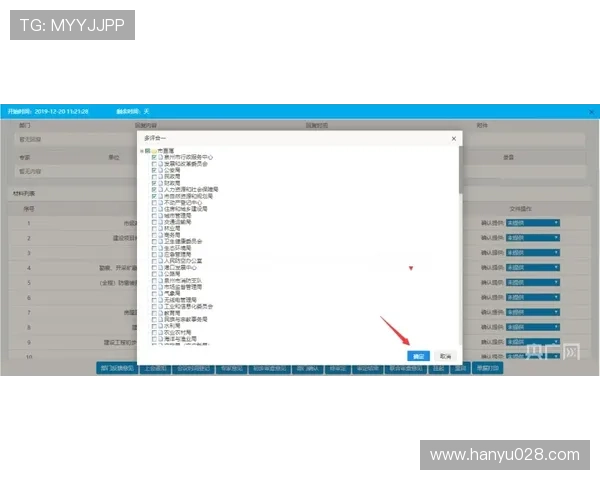
Task: Select the 水利局 checkbox
Action: [x=154, y=325]
